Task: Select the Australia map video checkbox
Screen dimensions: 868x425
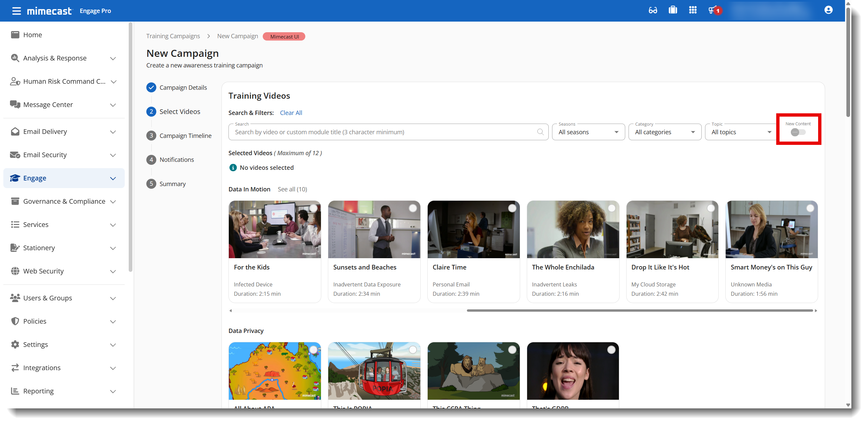Action: (x=313, y=350)
